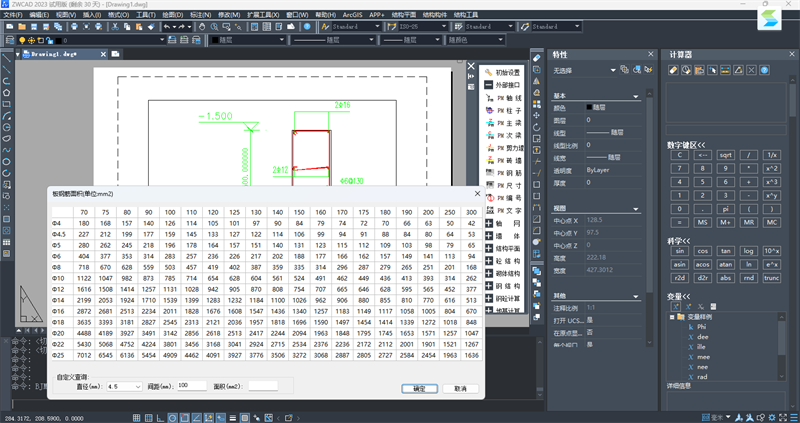The height and width of the screenshot is (423, 800).
Task: Click the 取消 button in dialog
Action: pos(460,388)
